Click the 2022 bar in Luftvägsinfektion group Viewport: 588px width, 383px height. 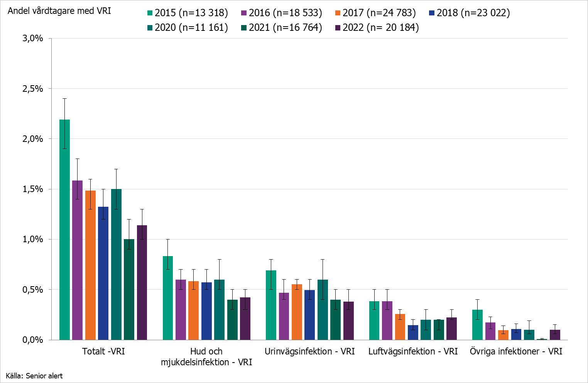[451, 329]
